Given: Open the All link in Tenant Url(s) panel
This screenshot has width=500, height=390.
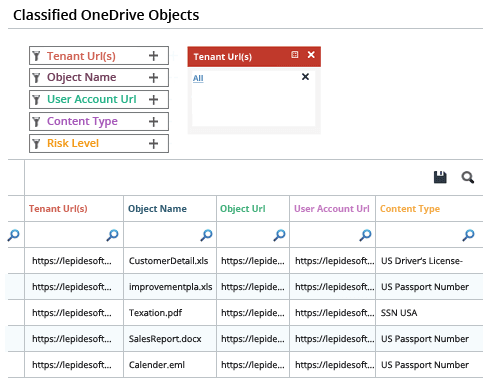Looking at the screenshot, I should tap(198, 78).
